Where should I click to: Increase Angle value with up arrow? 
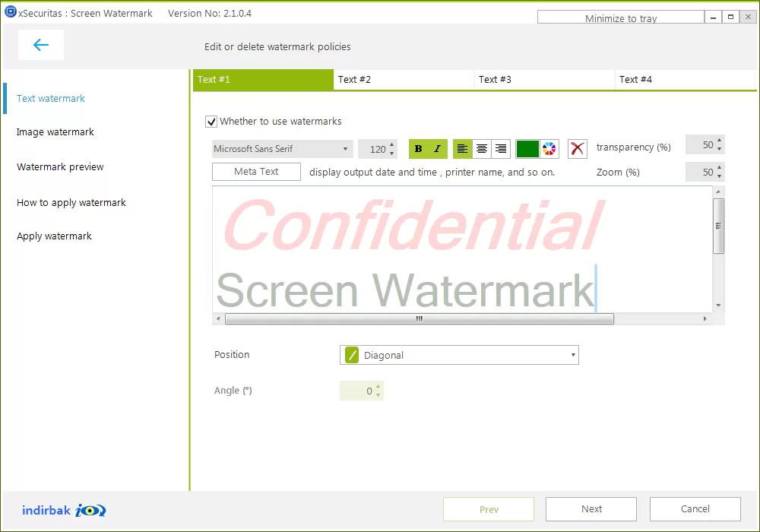tap(378, 386)
